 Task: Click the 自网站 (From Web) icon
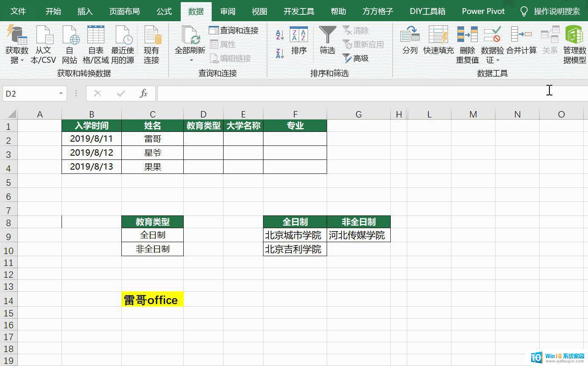click(70, 45)
